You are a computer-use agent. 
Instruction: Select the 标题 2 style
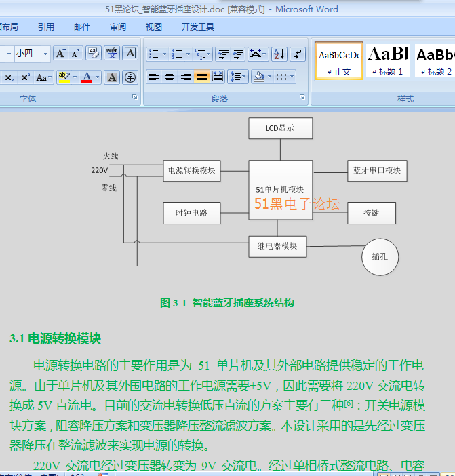pyautogui.click(x=435, y=61)
